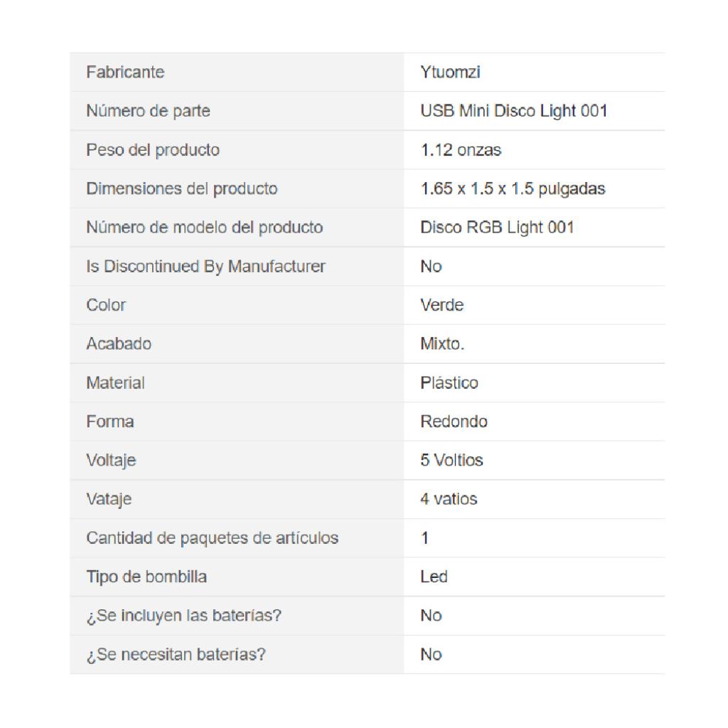Click the Número de parte label

pos(148,111)
